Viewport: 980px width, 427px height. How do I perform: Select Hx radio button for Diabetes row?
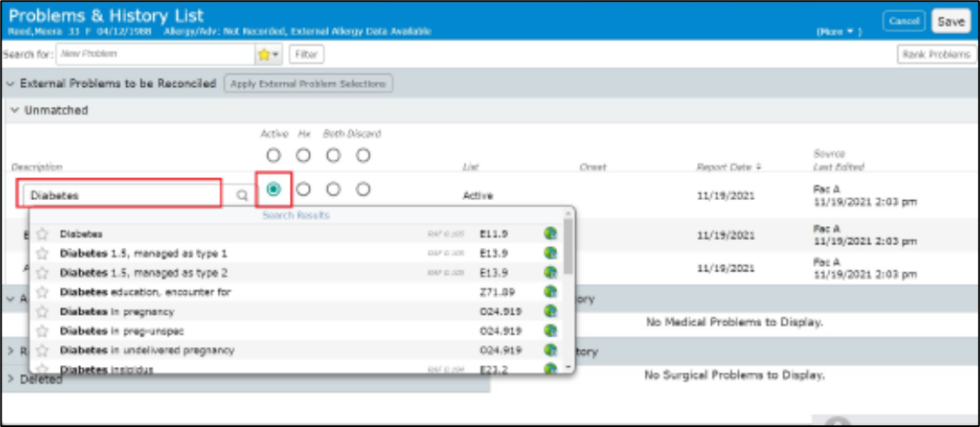point(303,189)
